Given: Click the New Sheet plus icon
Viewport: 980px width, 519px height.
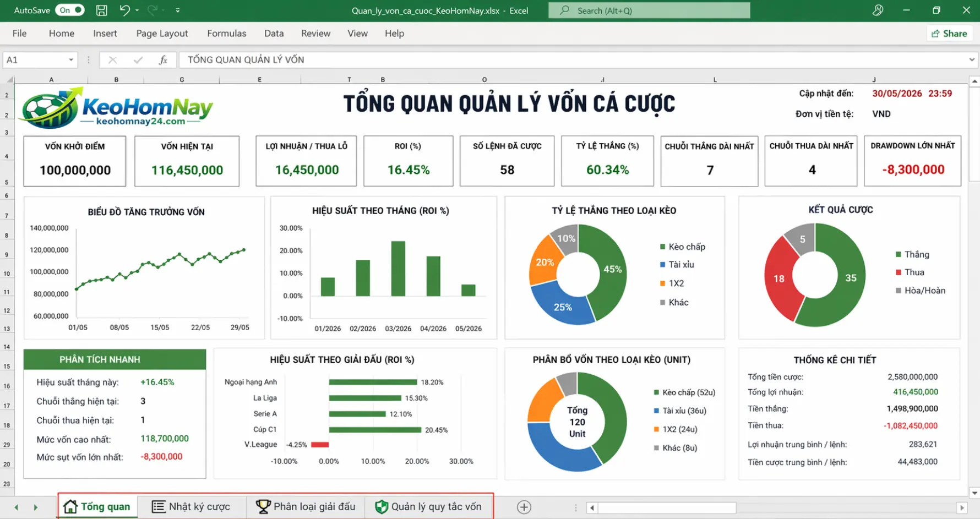Looking at the screenshot, I should (x=524, y=506).
